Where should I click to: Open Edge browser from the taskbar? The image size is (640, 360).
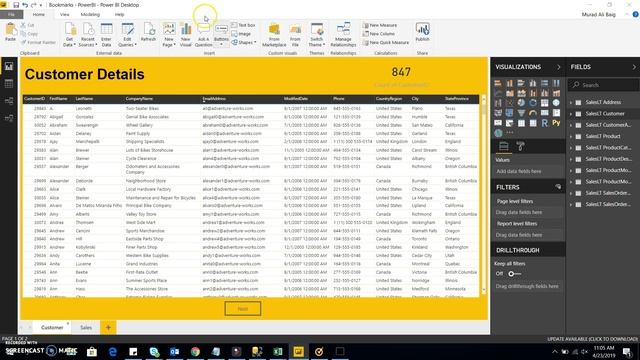tap(113, 351)
